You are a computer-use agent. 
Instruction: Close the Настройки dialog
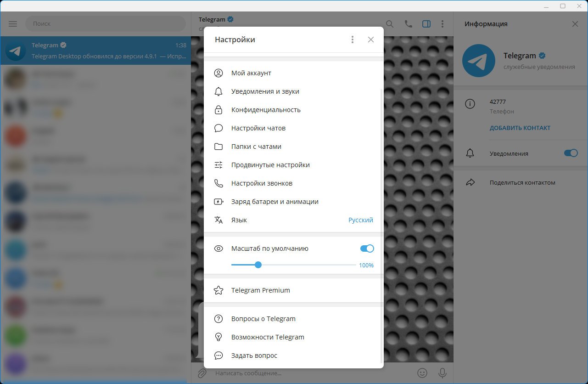371,40
